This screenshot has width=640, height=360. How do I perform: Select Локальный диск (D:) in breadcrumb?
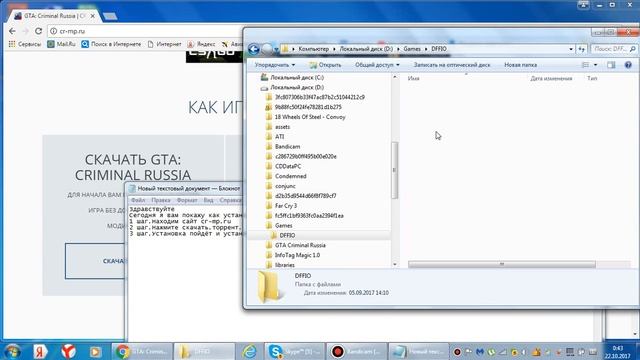[366, 49]
